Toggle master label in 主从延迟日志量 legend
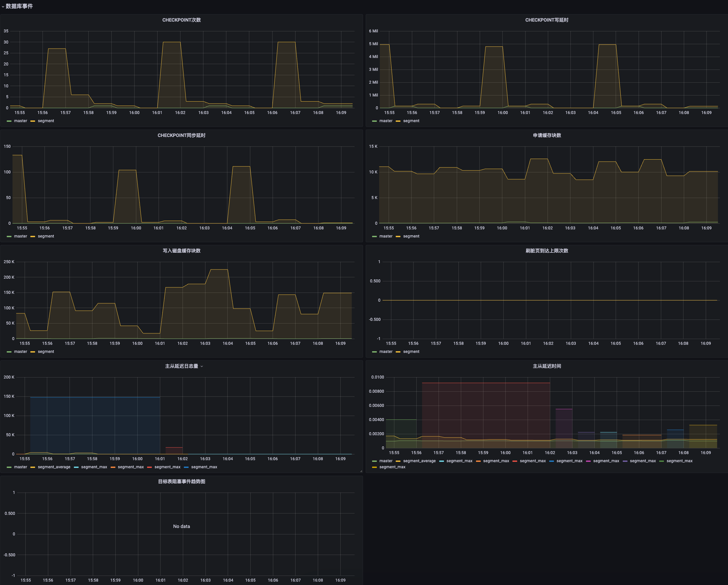 (x=20, y=467)
